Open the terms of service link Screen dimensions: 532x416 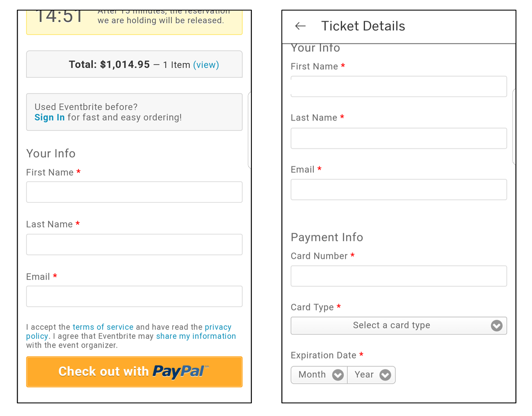point(103,327)
